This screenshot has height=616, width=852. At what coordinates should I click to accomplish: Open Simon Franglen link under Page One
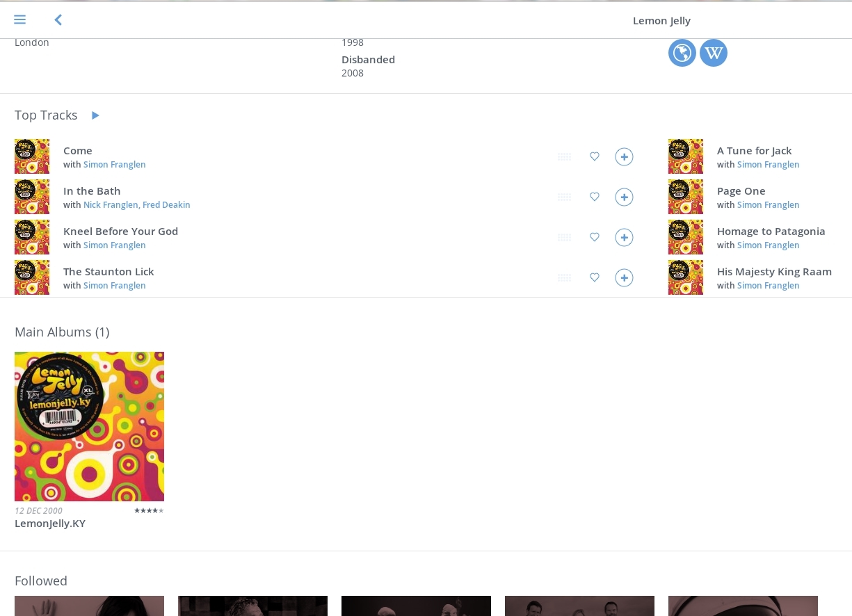pyautogui.click(x=769, y=205)
